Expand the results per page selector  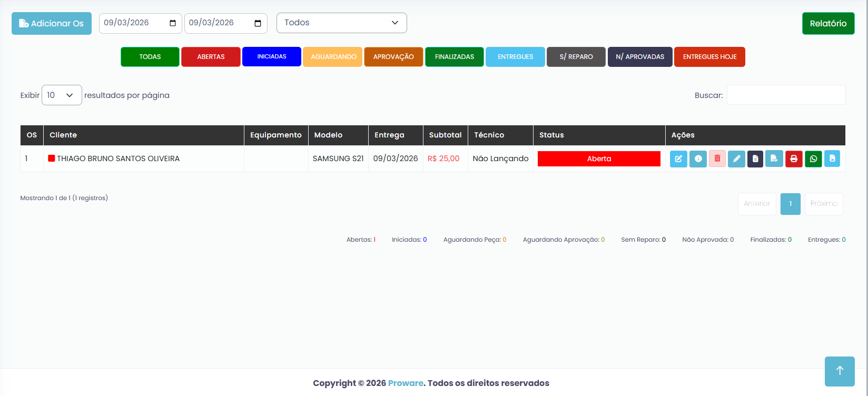[62, 95]
